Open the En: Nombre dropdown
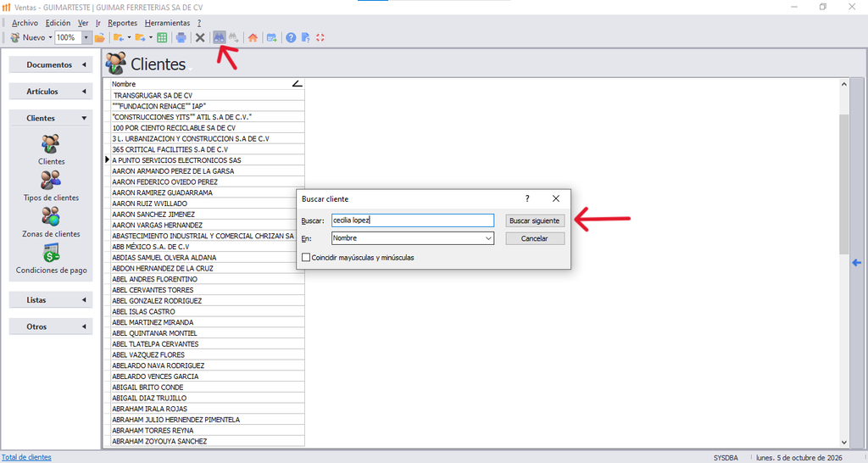This screenshot has height=463, width=868. tap(413, 238)
